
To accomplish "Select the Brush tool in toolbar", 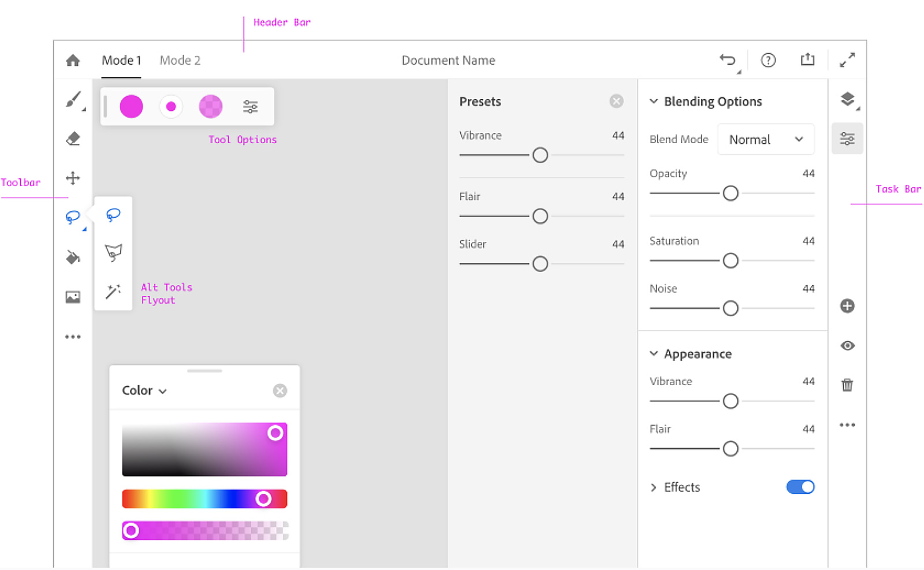I will pyautogui.click(x=73, y=99).
